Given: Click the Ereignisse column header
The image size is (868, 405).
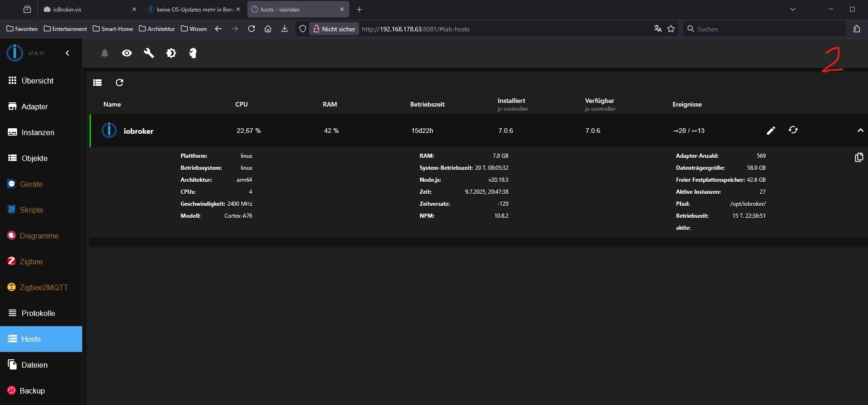Looking at the screenshot, I should pyautogui.click(x=687, y=104).
